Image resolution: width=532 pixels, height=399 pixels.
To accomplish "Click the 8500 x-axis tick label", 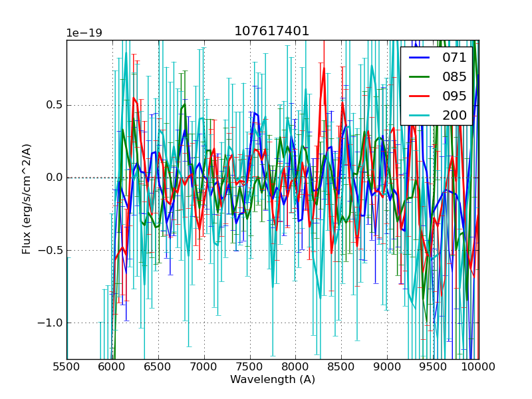I will point(341,366).
